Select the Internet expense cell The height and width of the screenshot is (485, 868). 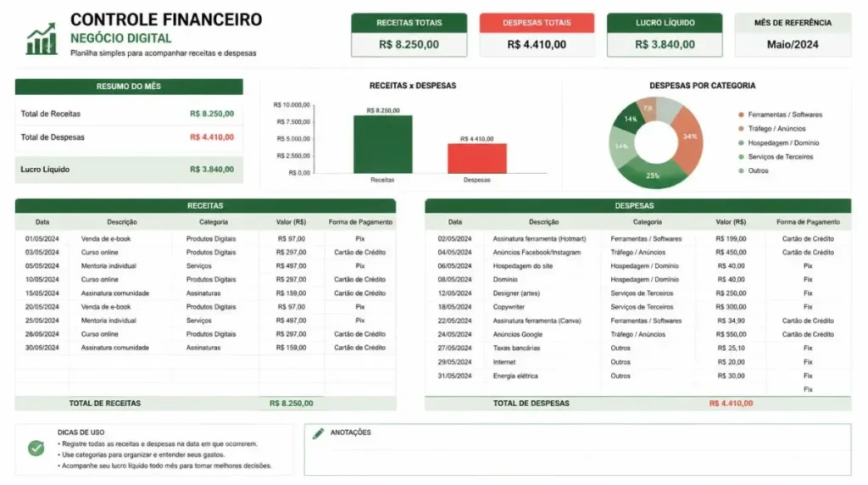(504, 362)
